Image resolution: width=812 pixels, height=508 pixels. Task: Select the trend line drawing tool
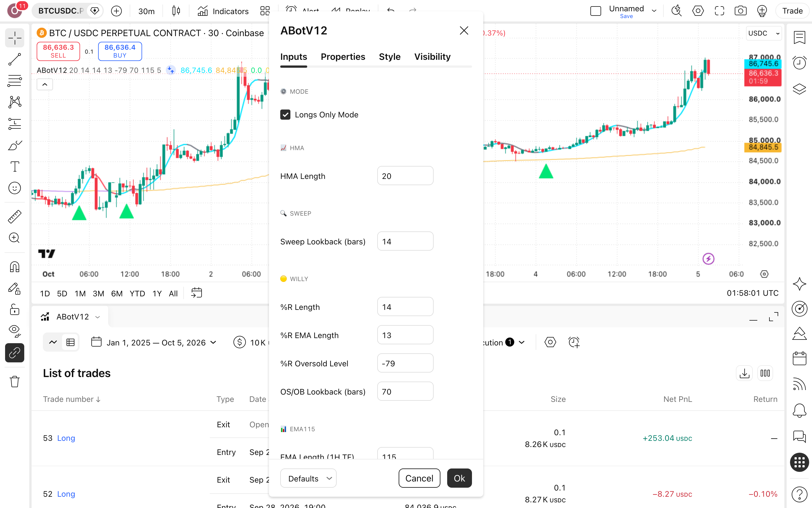pyautogui.click(x=14, y=59)
